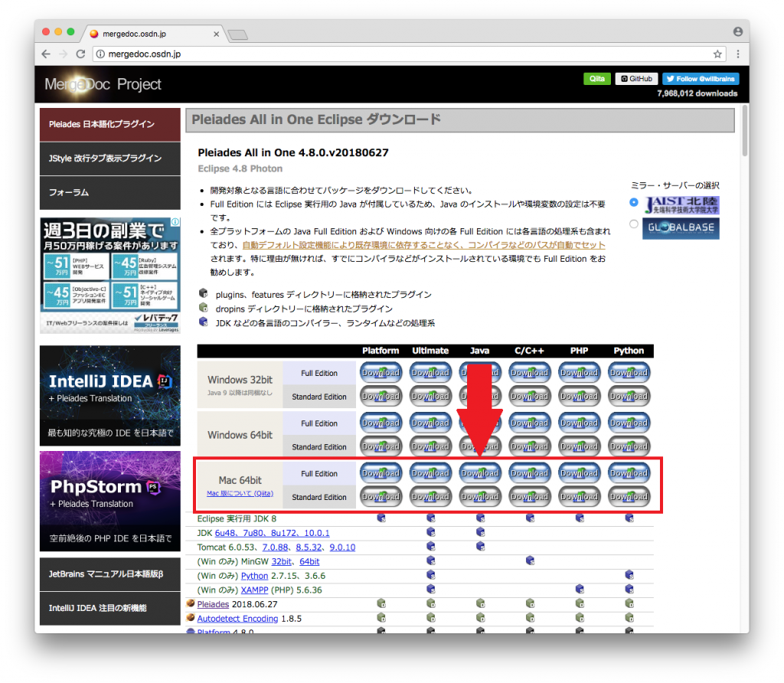The width and height of the screenshot is (784, 683).
Task: Download Windows 32bit Ultimate Full Edition
Action: 430,373
